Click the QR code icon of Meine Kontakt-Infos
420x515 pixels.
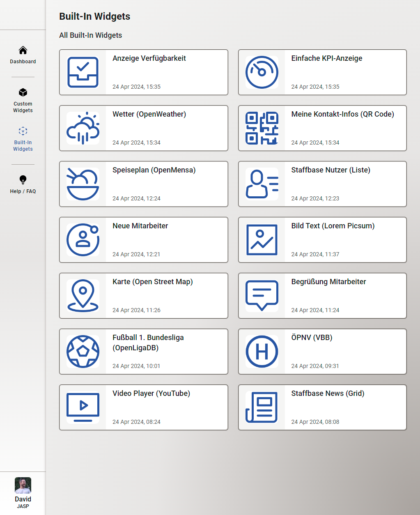coord(262,128)
